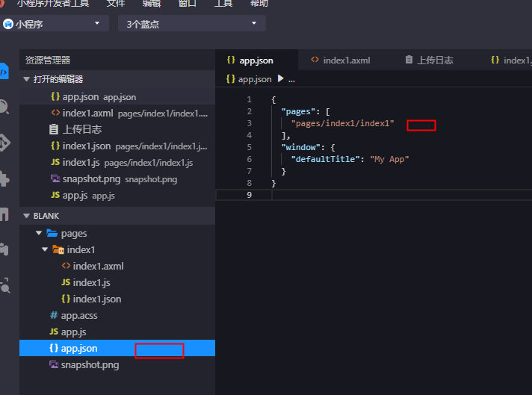
Task: Open the 小程序 project type dropdown
Action: (x=55, y=23)
